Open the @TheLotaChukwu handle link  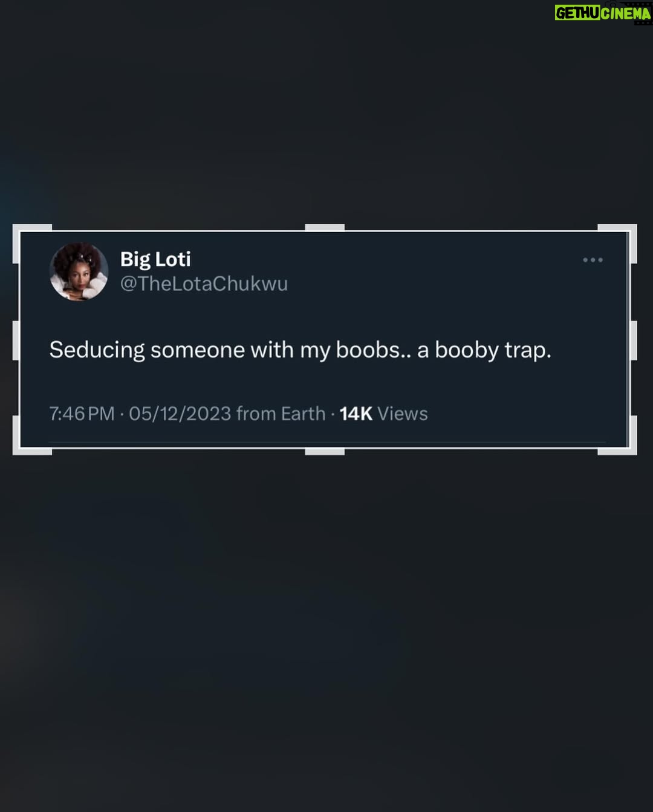(204, 284)
